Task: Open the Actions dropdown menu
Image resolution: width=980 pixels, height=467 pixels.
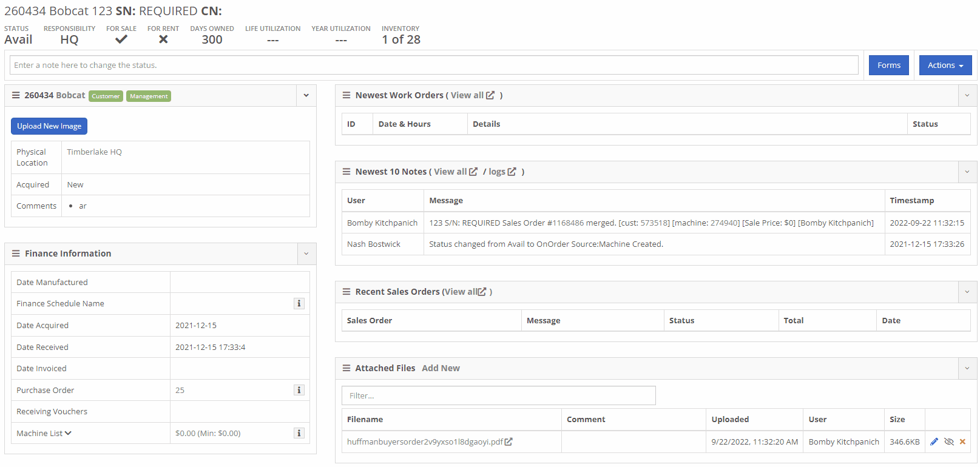Action: [945, 65]
